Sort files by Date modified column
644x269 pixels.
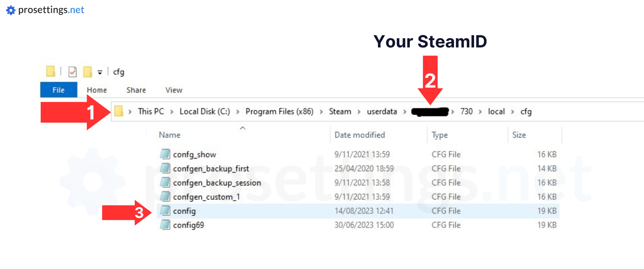(x=359, y=135)
